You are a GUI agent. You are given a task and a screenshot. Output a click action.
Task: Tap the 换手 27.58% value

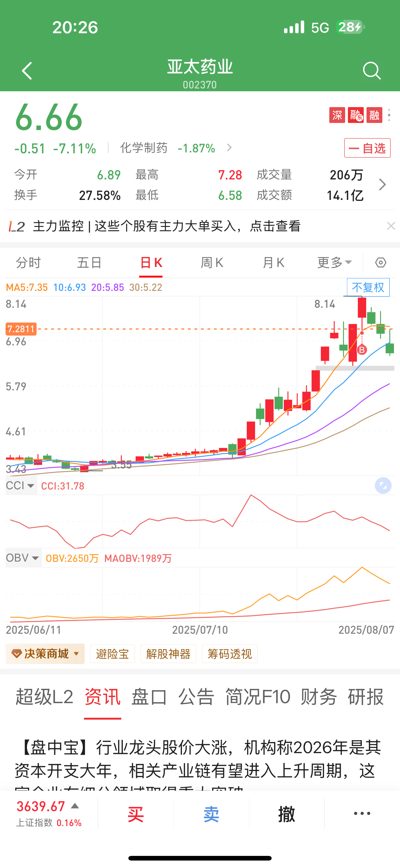pyautogui.click(x=100, y=196)
